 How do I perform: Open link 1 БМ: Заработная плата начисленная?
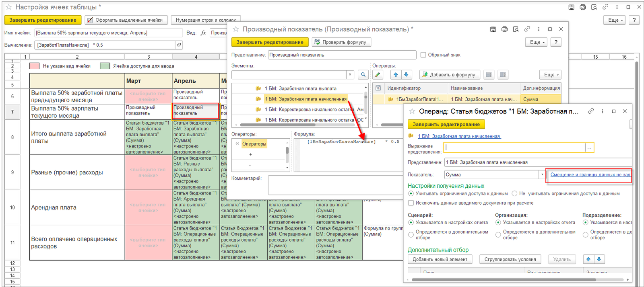click(x=459, y=136)
